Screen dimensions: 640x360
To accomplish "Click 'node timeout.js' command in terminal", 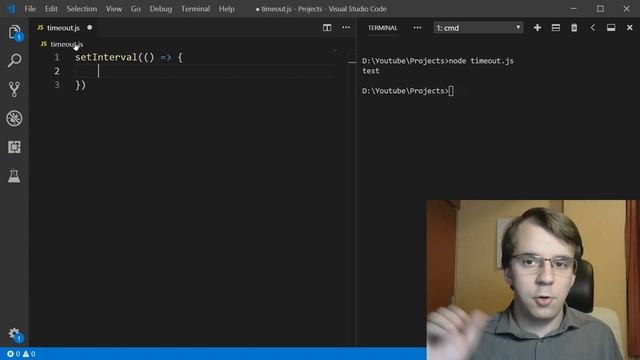I will click(x=481, y=61).
